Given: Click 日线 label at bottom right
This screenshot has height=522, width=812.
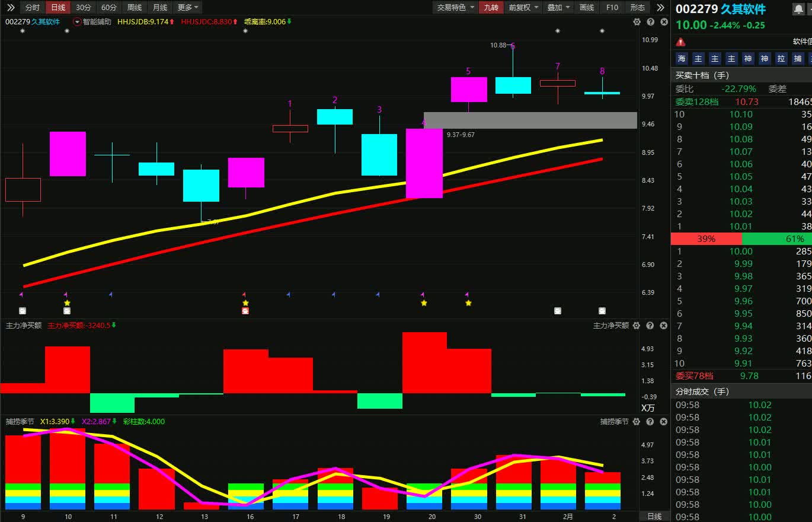Looking at the screenshot, I should tap(654, 516).
